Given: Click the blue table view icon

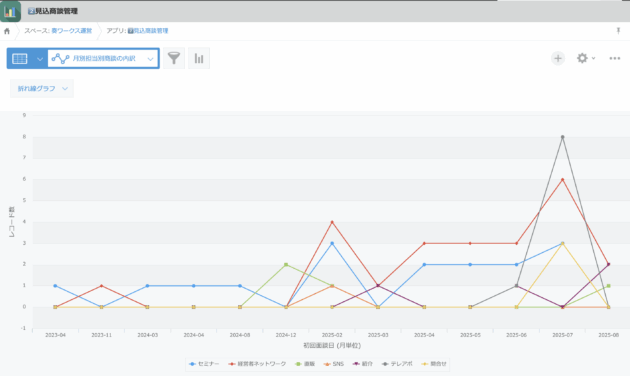Looking at the screenshot, I should point(20,59).
